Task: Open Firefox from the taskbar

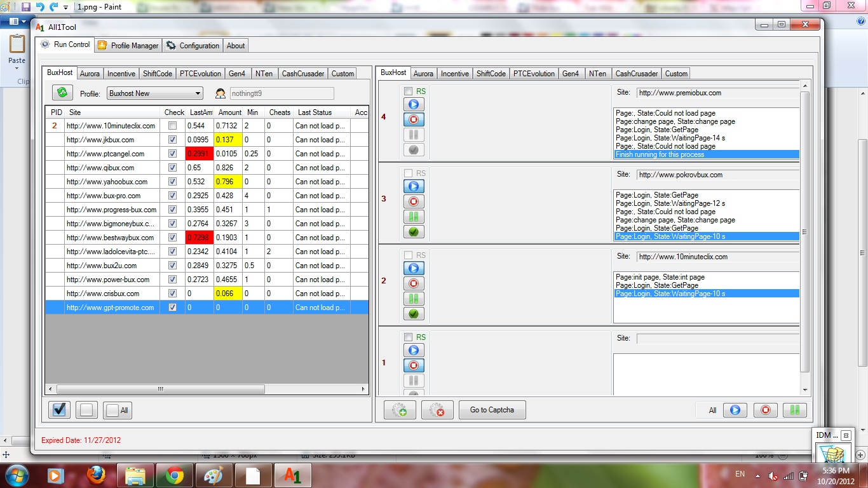Action: pos(96,475)
